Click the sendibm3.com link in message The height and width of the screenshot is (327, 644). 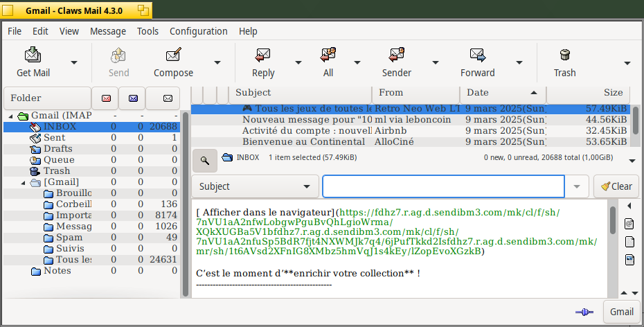397,231
